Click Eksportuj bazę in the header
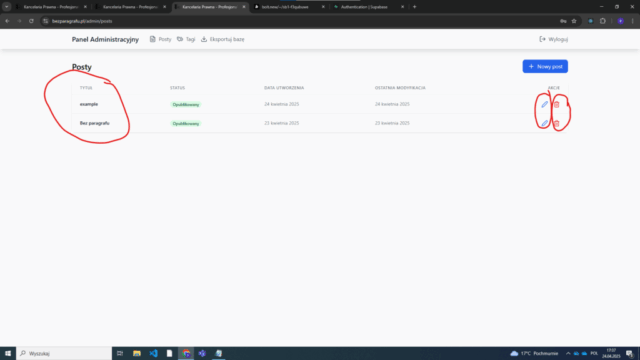The image size is (640, 360). (x=222, y=39)
